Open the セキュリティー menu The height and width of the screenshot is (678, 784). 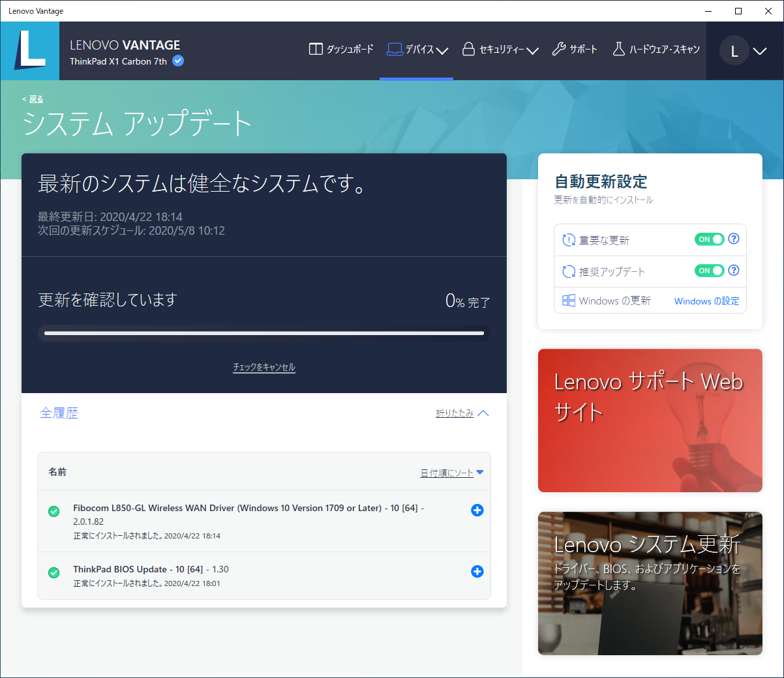500,50
